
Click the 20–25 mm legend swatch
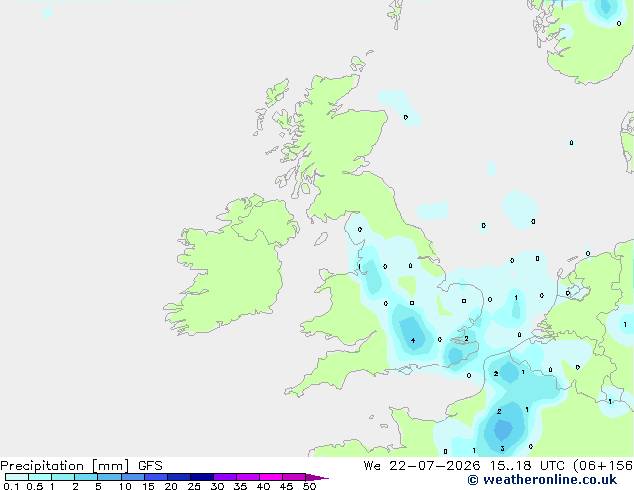pyautogui.click(x=179, y=477)
